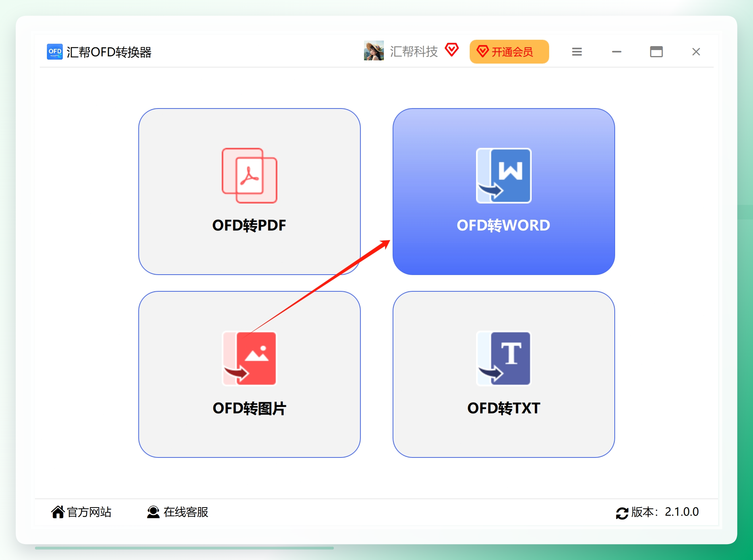Screen dimensions: 753x560
Task: Open 在线客服 support link
Action: click(x=186, y=512)
